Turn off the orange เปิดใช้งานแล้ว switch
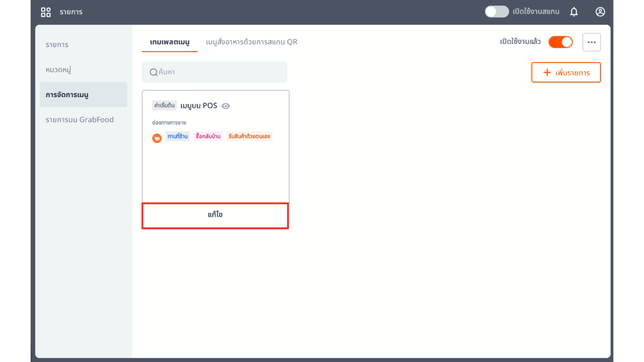This screenshot has height=362, width=644. click(x=560, y=42)
